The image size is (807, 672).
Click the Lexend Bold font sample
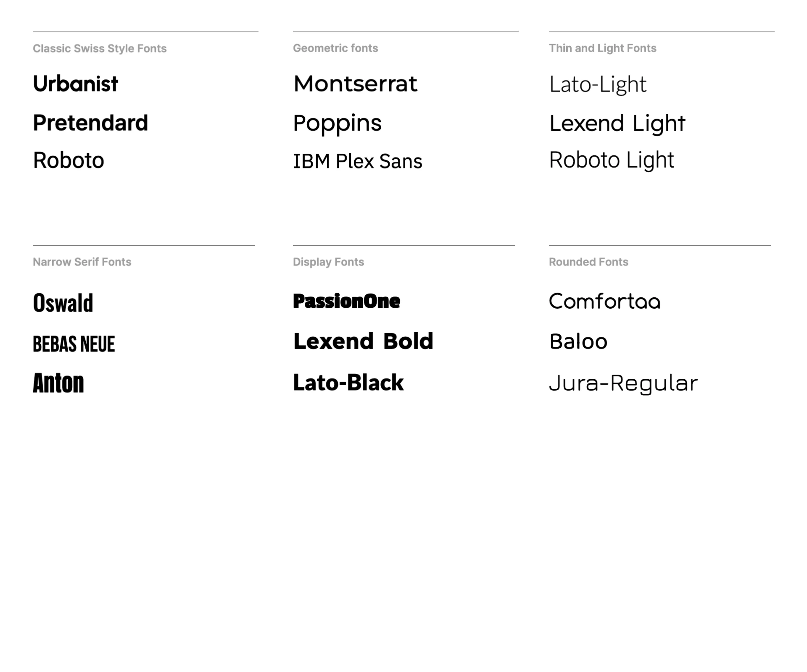pos(363,341)
